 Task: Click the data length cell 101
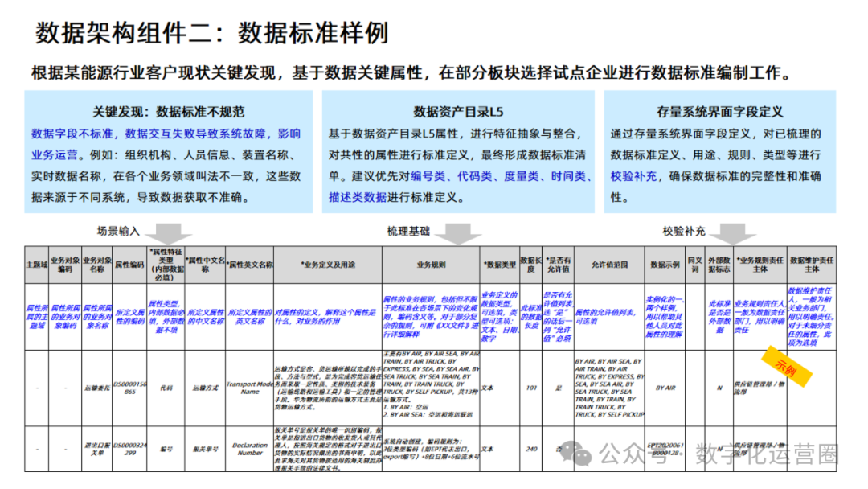tap(531, 388)
